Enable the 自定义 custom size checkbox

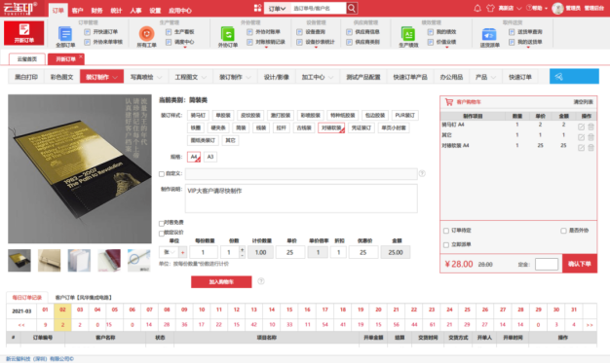click(162, 174)
